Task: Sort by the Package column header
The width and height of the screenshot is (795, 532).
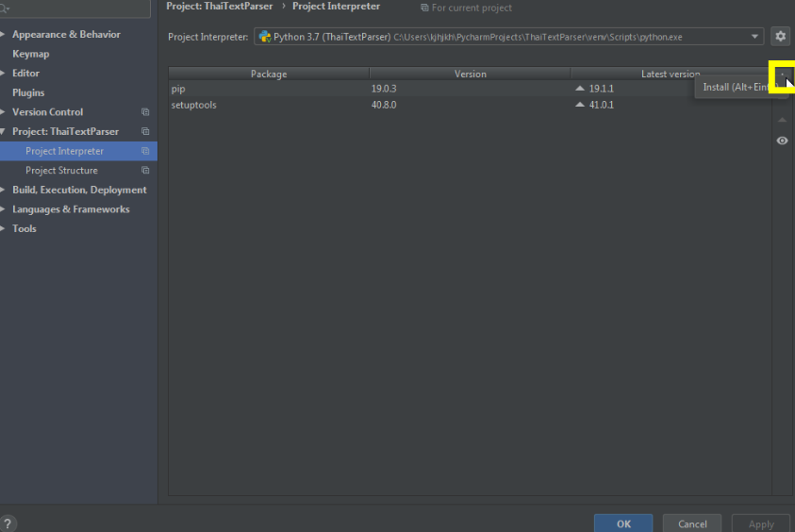Action: (269, 74)
